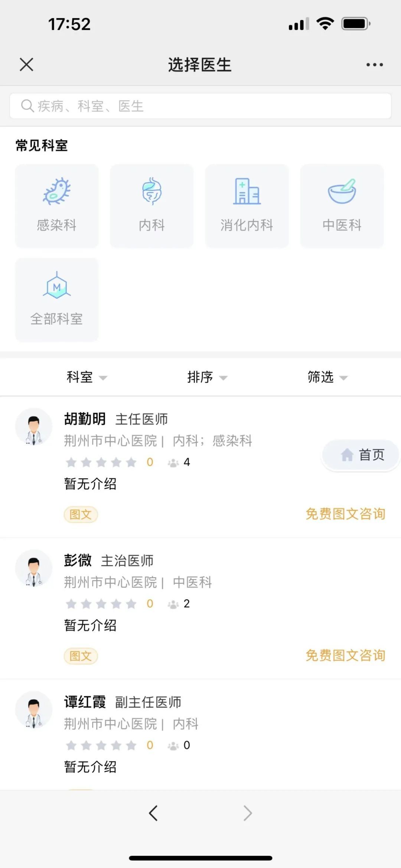Choose the 中医科 department icon
The height and width of the screenshot is (868, 401).
(342, 205)
